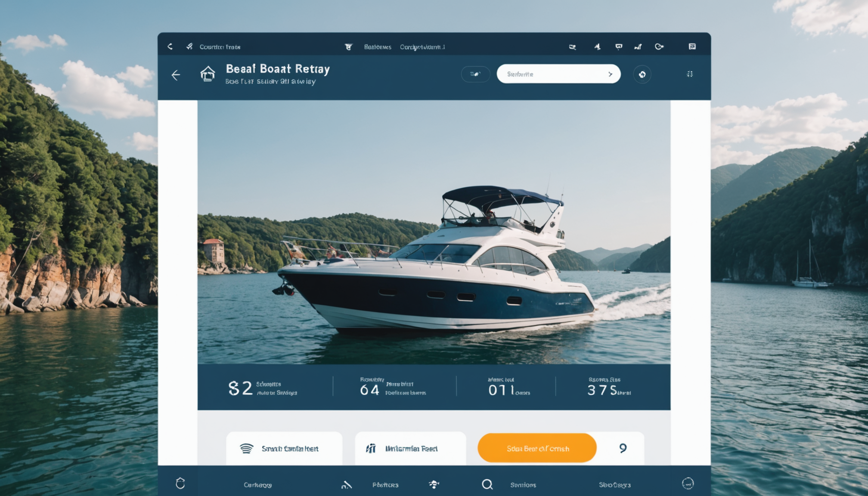Viewport: 868px width, 496px height.
Task: Open the Conlyrektornt menu item
Action: point(422,47)
